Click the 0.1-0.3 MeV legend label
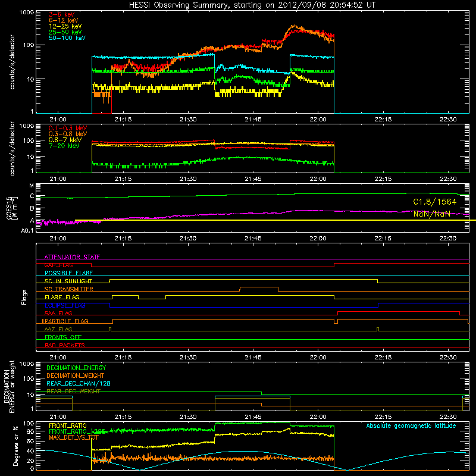The image size is (476, 476). 68,128
